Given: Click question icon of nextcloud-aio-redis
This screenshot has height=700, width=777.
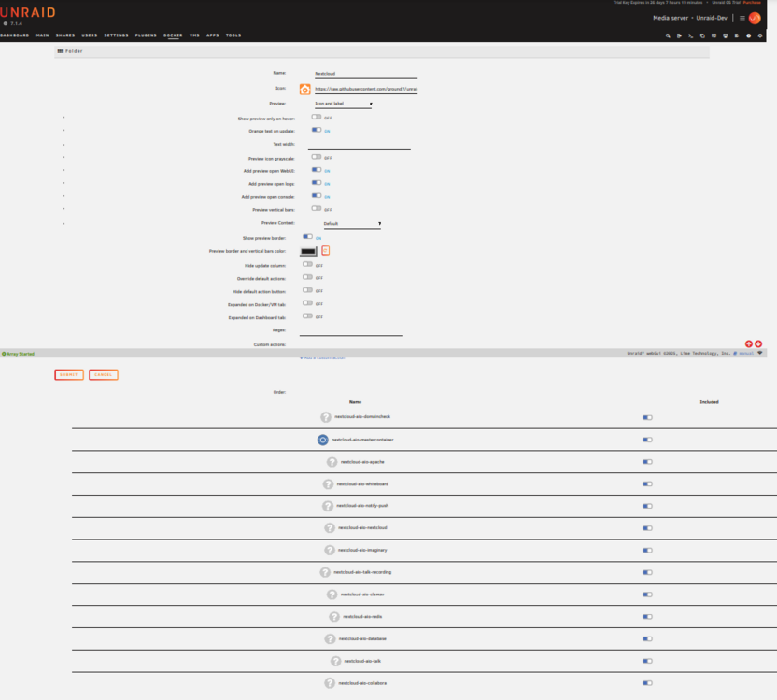Looking at the screenshot, I should coord(334,617).
